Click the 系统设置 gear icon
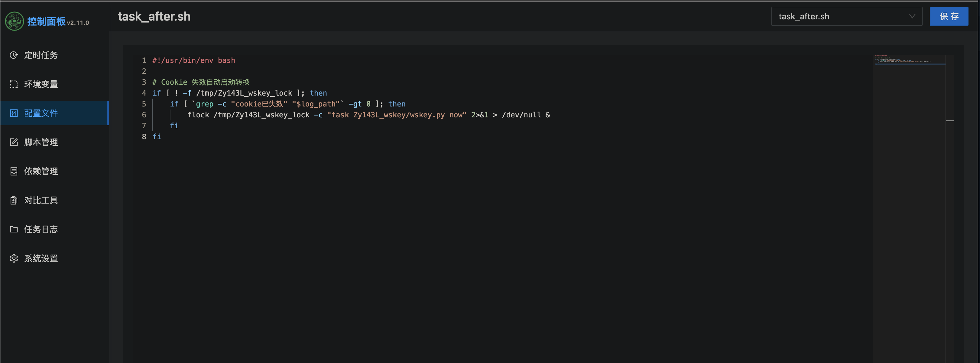The width and height of the screenshot is (980, 363). point(14,258)
